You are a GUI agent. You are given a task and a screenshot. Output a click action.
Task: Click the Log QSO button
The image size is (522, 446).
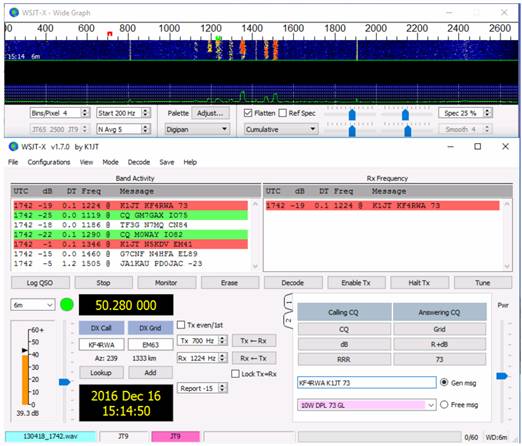point(40,283)
